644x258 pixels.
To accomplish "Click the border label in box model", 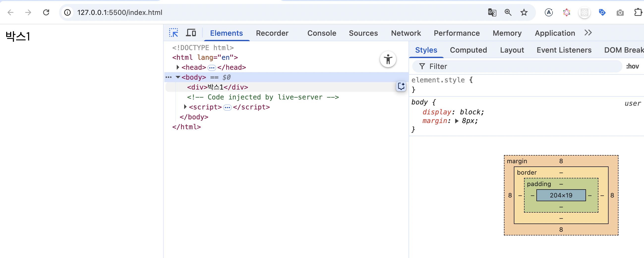I will (527, 172).
